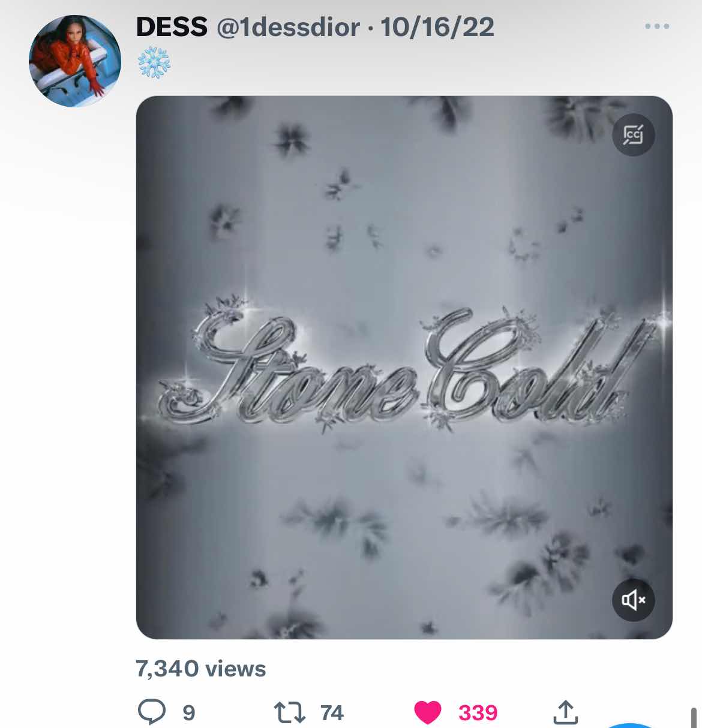Open the share tweet icon

pyautogui.click(x=565, y=712)
